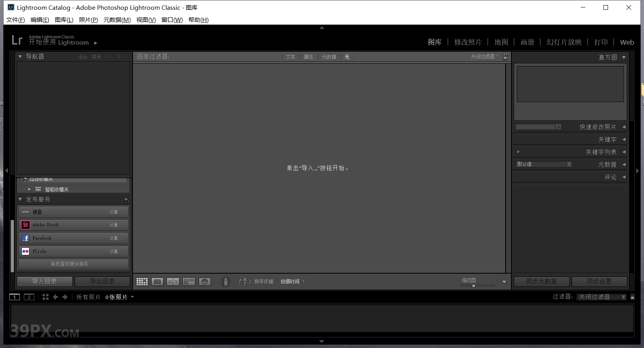Select the 属性 filter option
This screenshot has height=348, width=644.
(309, 57)
